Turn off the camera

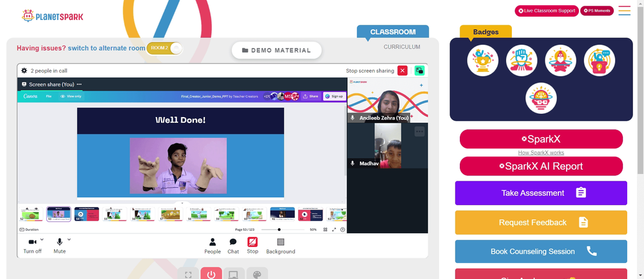(32, 246)
